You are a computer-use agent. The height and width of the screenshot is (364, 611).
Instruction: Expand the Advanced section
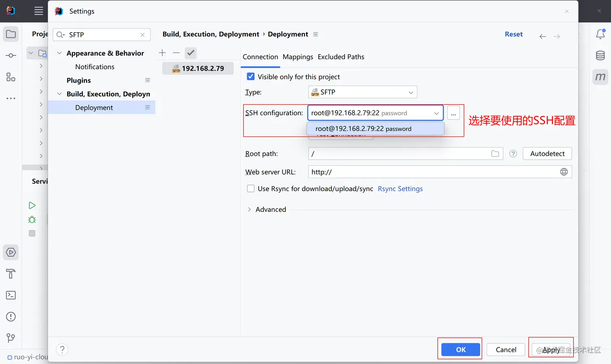(x=249, y=209)
